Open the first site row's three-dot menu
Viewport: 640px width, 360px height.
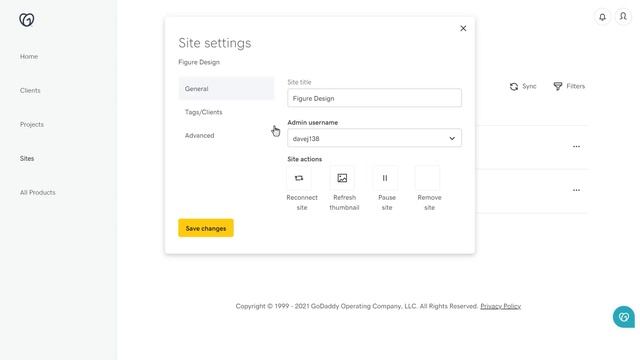tap(576, 146)
